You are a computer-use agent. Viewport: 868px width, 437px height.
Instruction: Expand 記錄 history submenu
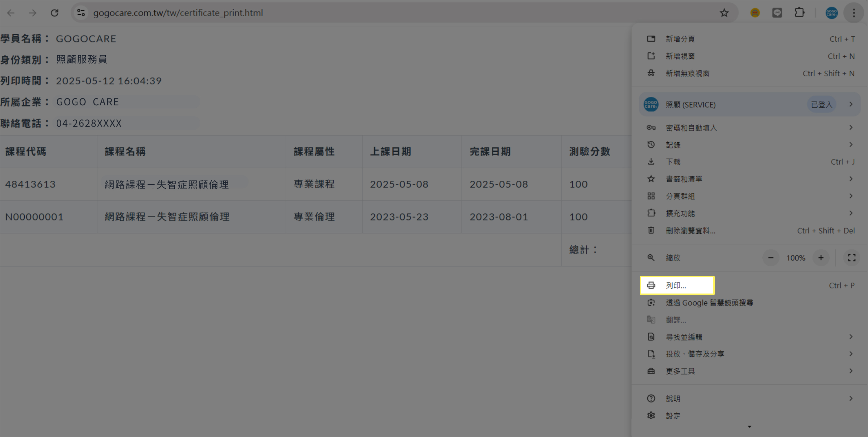[x=750, y=145]
